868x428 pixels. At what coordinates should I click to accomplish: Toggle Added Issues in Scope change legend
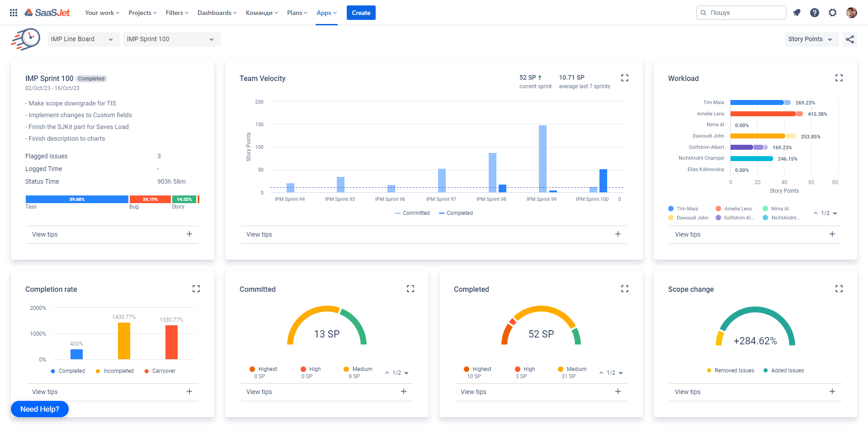[x=783, y=371]
